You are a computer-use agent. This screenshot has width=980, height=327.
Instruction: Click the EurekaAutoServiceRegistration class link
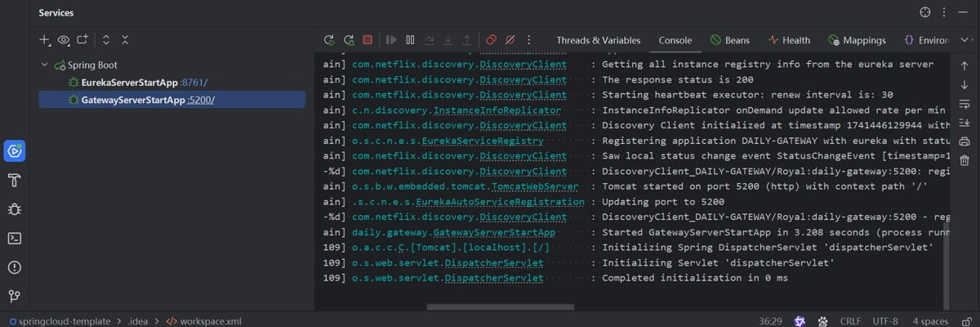(500, 202)
